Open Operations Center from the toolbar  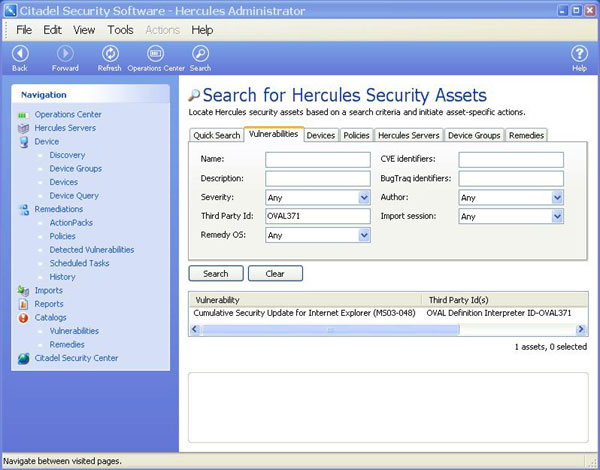pyautogui.click(x=155, y=54)
